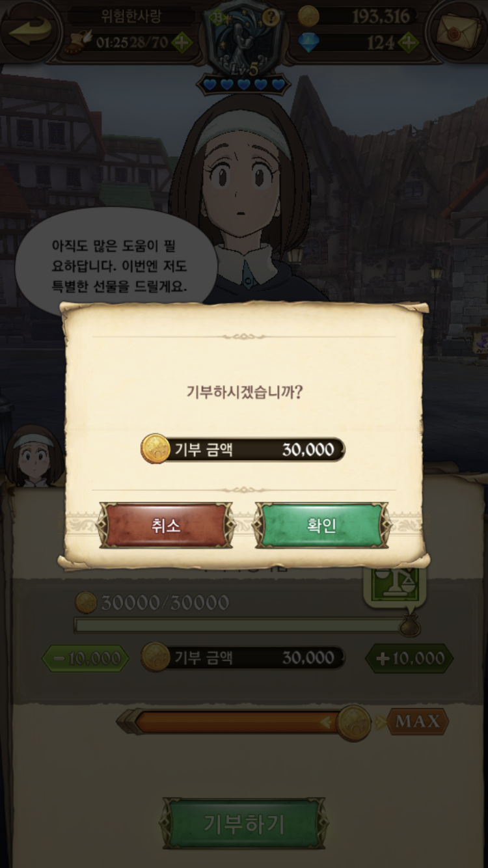Set donation to MAX

click(x=418, y=721)
